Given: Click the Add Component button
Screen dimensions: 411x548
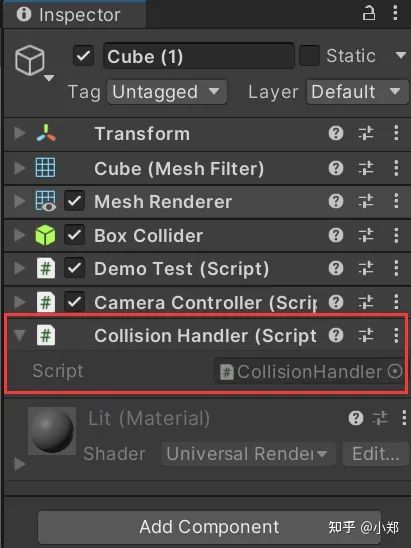Looking at the screenshot, I should (209, 527).
